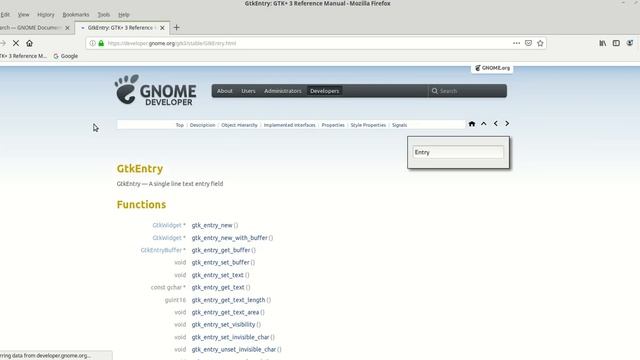Stop page loading with the X button
Viewport: 640px width, 360px height.
(x=16, y=43)
